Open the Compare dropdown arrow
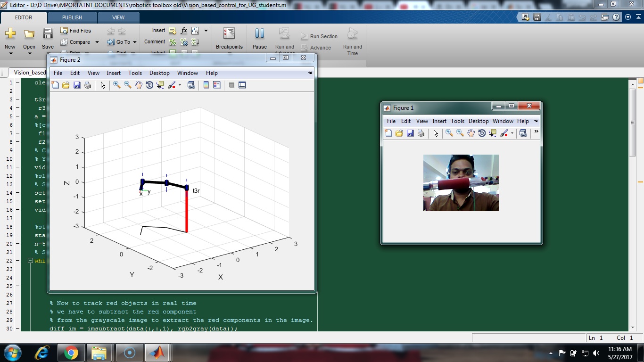644x362 pixels. [x=97, y=42]
